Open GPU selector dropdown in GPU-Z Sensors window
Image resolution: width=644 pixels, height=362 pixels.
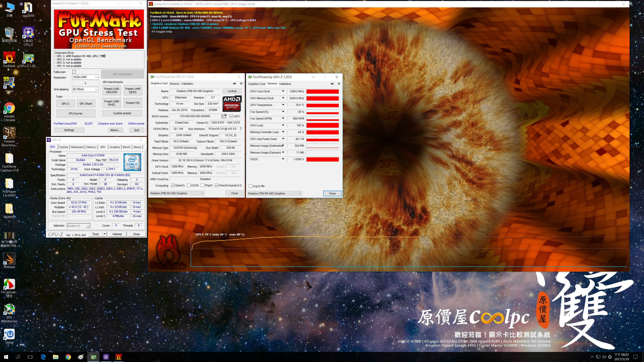pos(275,193)
